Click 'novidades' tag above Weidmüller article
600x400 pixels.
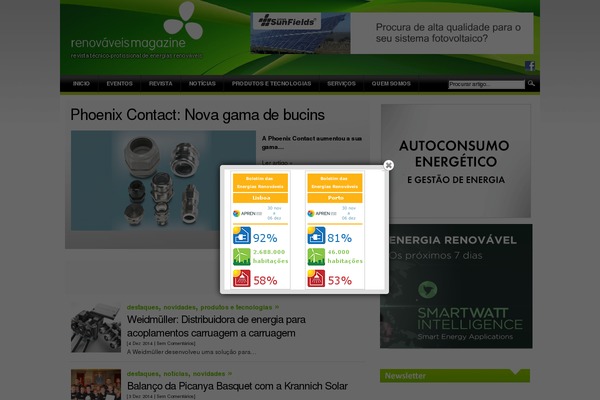click(179, 307)
